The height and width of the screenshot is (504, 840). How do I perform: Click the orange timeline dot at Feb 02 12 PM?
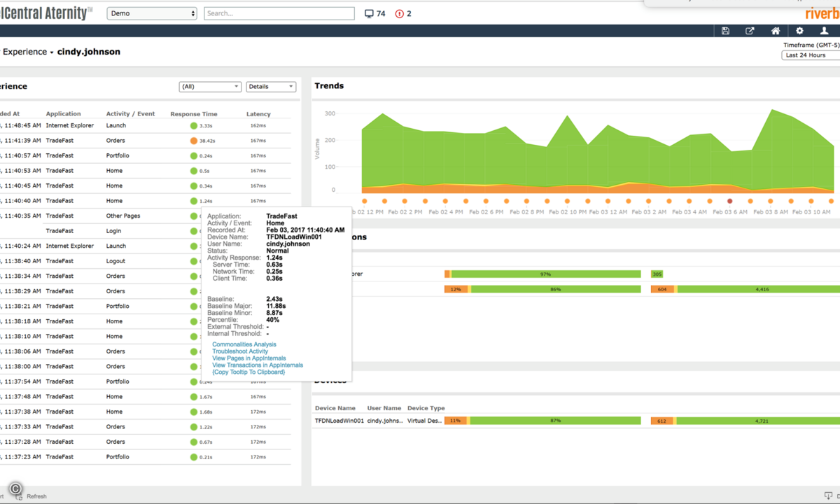365,201
